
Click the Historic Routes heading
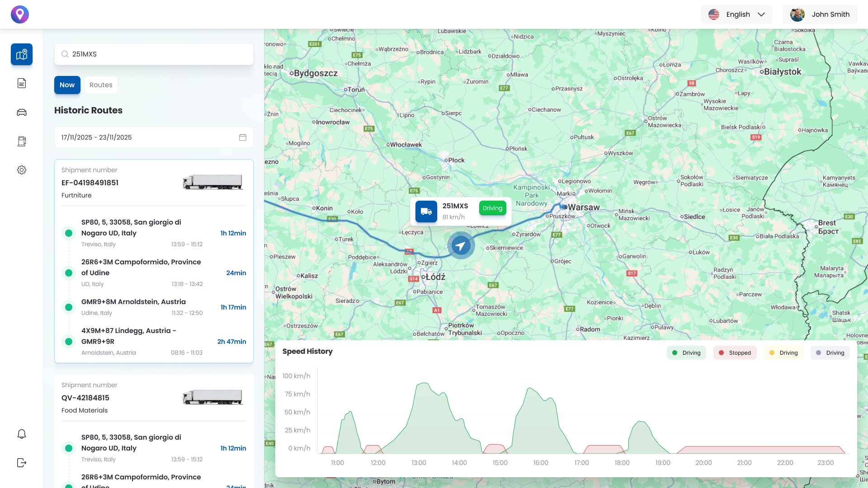click(x=88, y=110)
